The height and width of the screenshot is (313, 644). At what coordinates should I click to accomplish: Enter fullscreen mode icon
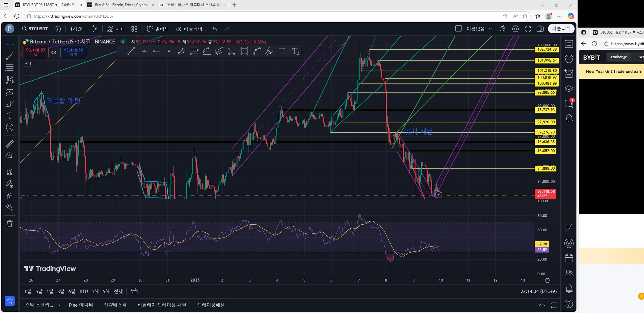click(x=528, y=29)
